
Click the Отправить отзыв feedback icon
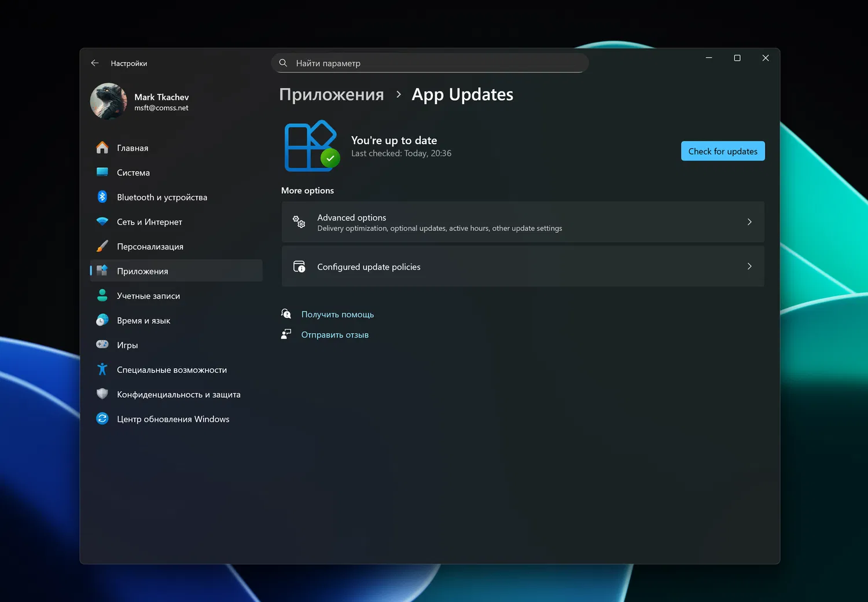[x=286, y=334]
